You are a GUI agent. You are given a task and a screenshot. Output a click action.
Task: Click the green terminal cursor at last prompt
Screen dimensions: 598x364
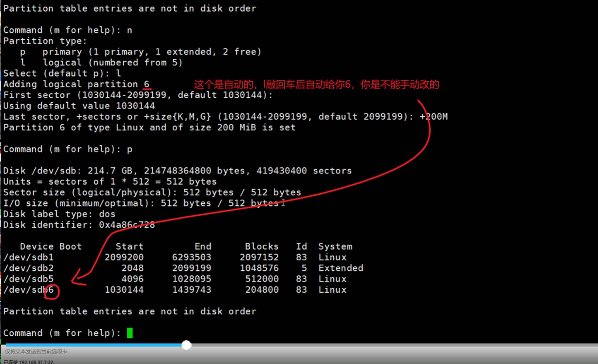(130, 333)
